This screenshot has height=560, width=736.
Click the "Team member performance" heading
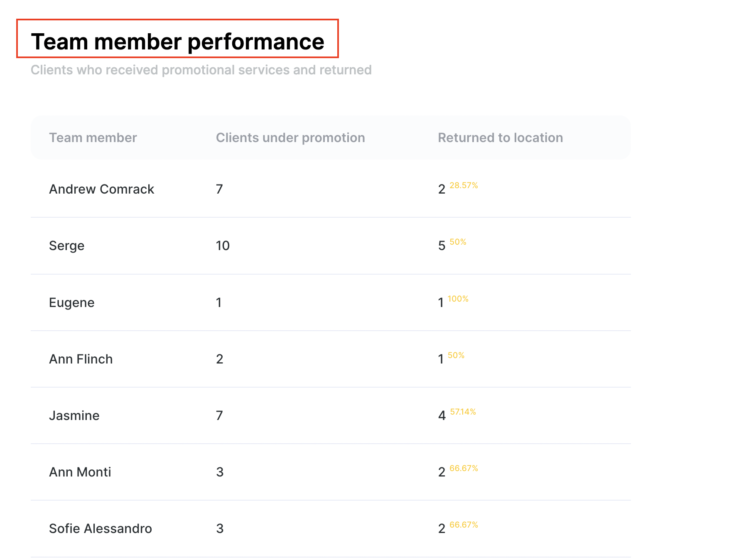pos(177,42)
